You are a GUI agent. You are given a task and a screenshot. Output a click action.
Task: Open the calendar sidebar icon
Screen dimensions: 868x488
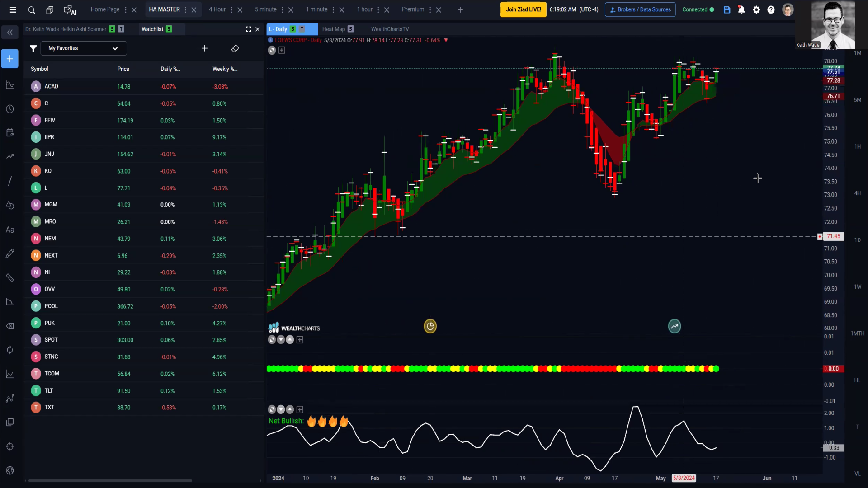tap(10, 133)
